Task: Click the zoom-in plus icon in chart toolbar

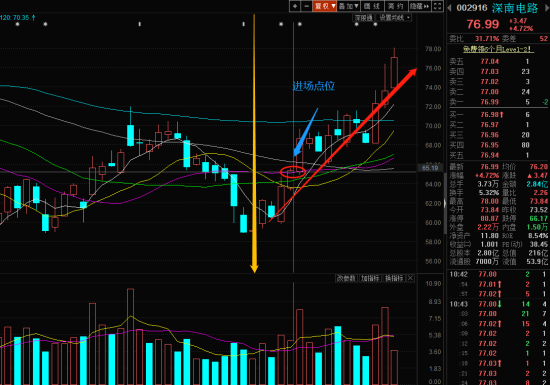Action: click(x=295, y=6)
